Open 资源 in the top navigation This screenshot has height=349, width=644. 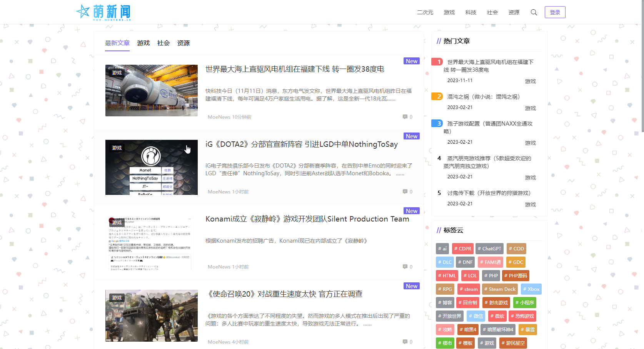[x=514, y=12]
